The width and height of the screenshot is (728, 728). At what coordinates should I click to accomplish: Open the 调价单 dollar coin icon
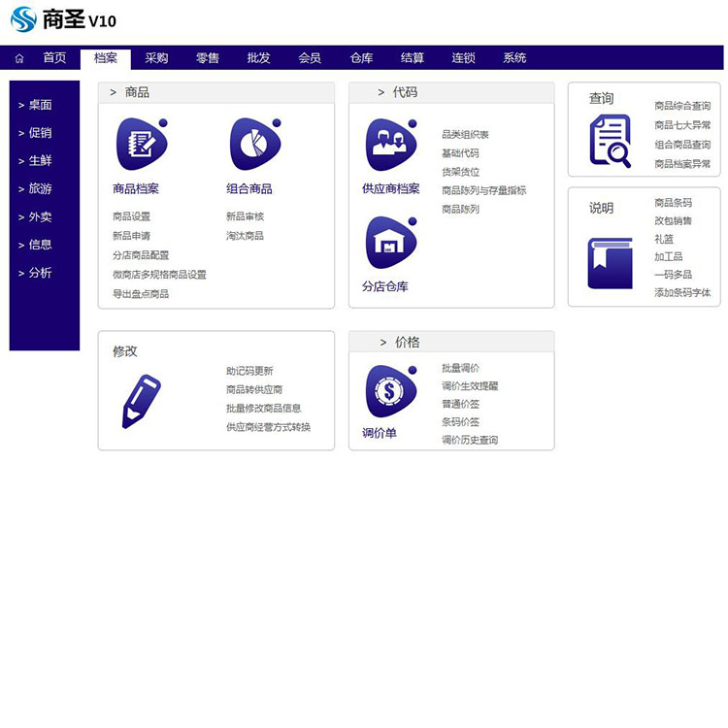(391, 391)
